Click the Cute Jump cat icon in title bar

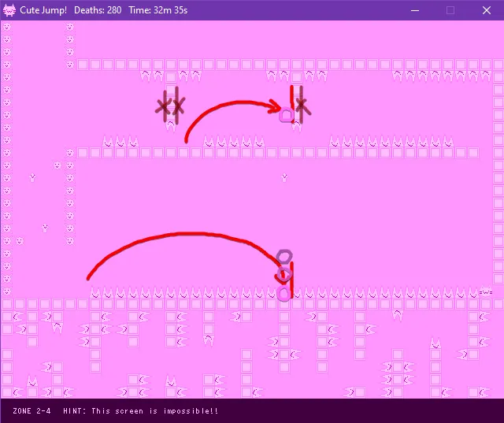(x=9, y=10)
